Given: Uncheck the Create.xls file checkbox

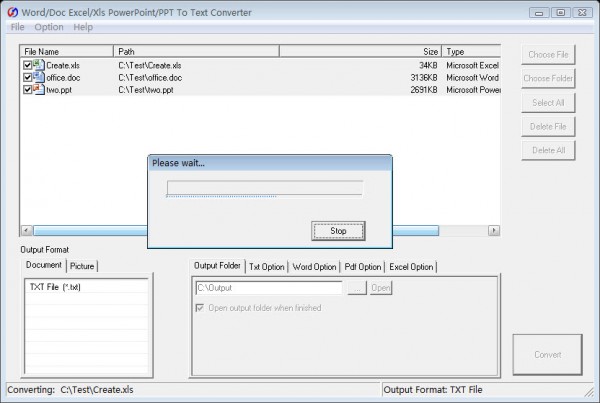Looking at the screenshot, I should click(27, 65).
